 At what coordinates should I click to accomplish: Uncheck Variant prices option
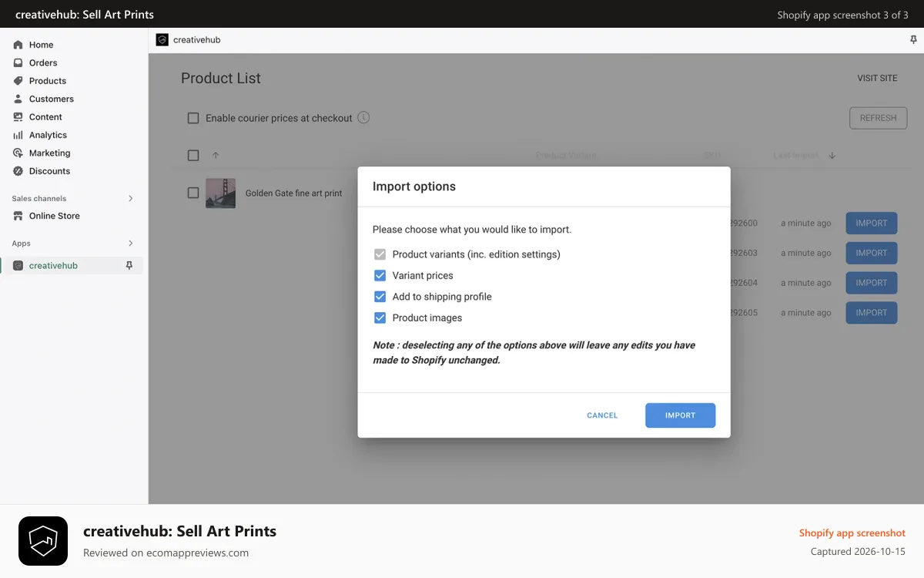click(x=380, y=275)
